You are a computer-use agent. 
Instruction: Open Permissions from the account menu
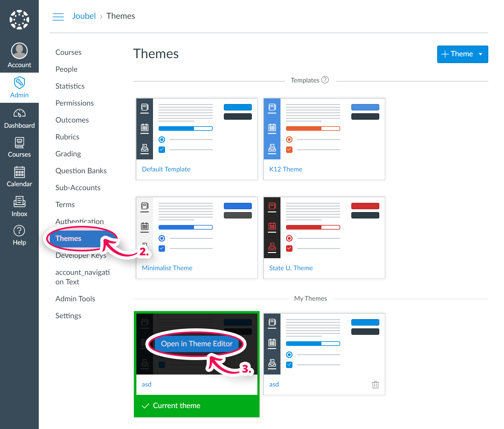[75, 103]
